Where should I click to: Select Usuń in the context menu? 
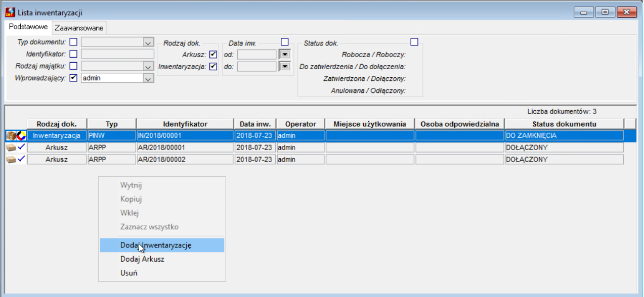(x=128, y=273)
